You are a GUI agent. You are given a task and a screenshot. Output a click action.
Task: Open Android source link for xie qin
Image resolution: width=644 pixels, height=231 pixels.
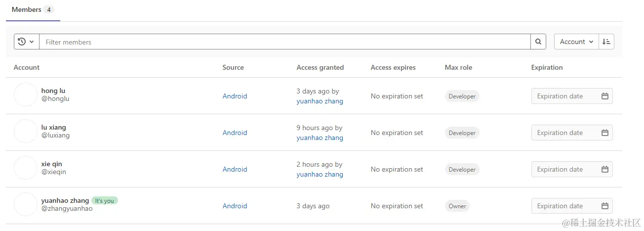click(x=235, y=170)
